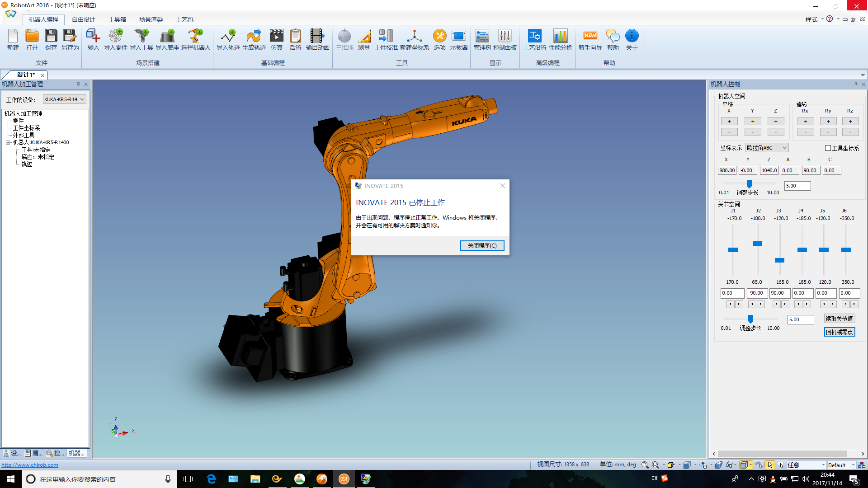The width and height of the screenshot is (868, 488).
Task: Click the J3 joint slider handle
Action: 779,260
